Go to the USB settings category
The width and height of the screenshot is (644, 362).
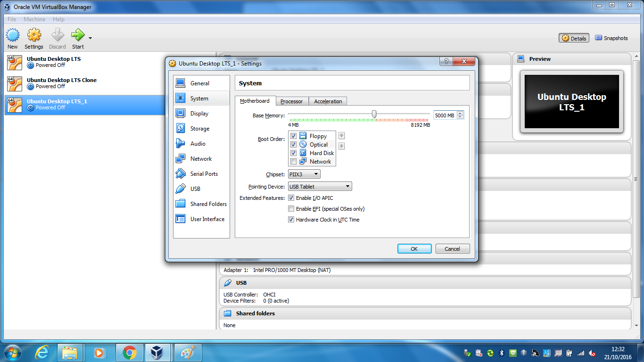click(x=195, y=189)
